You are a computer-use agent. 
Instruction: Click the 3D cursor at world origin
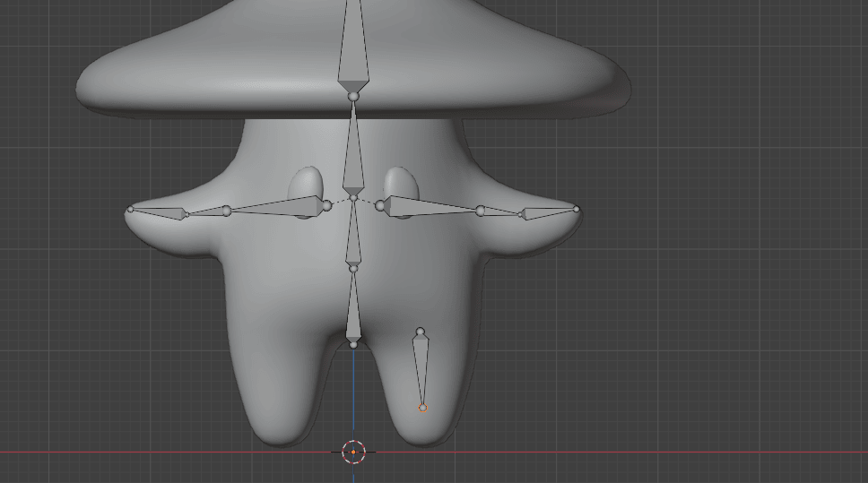(x=353, y=452)
